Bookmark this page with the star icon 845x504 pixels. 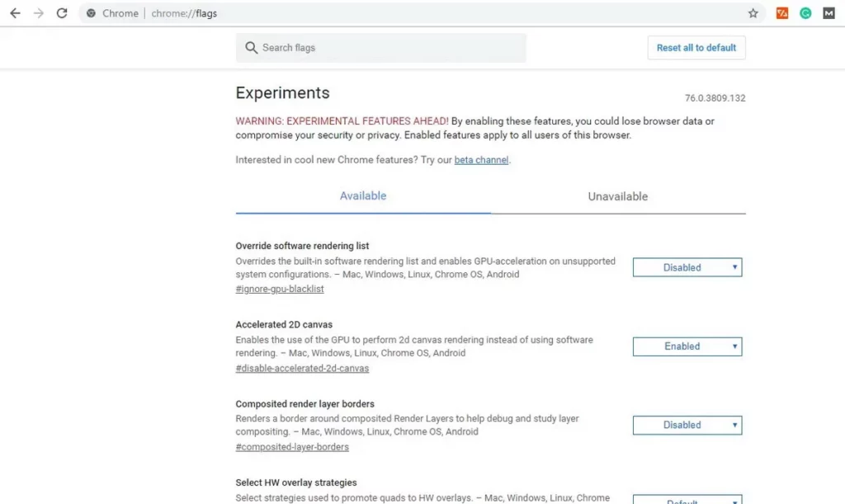coord(753,13)
